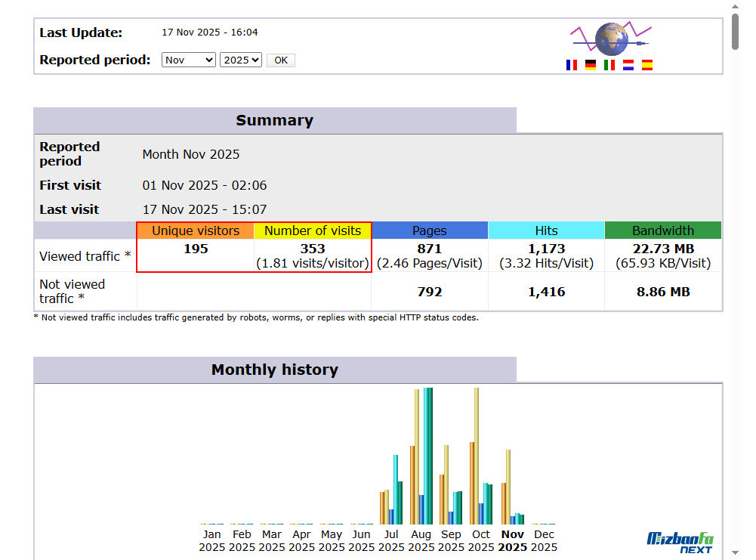Expand the year dropdown showing 2025
The height and width of the screenshot is (560, 756).
click(240, 60)
